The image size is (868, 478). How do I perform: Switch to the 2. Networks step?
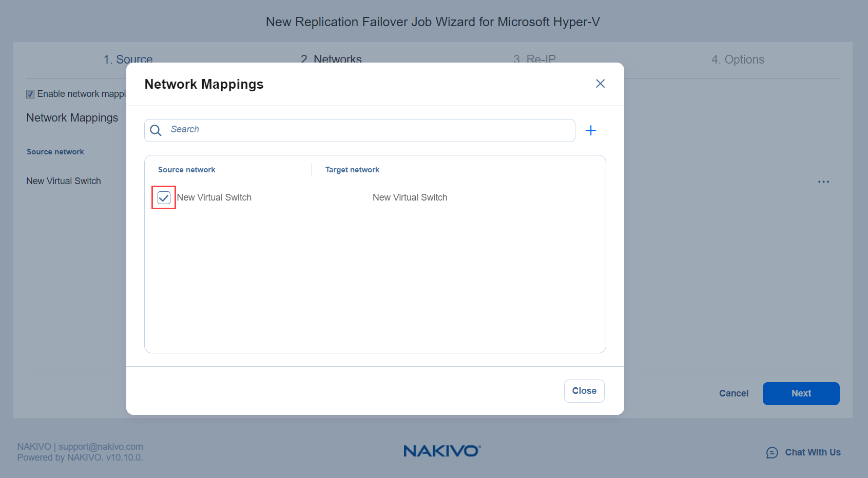point(331,59)
